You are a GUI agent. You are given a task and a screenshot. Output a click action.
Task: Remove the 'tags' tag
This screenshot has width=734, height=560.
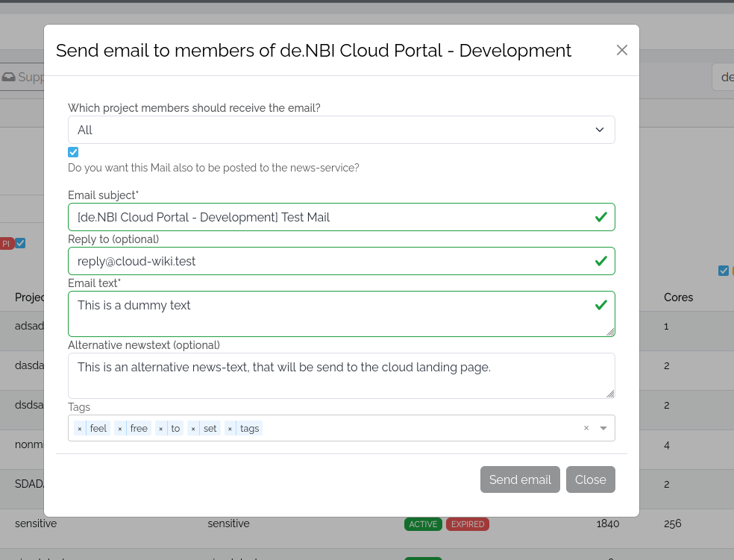[x=230, y=429]
